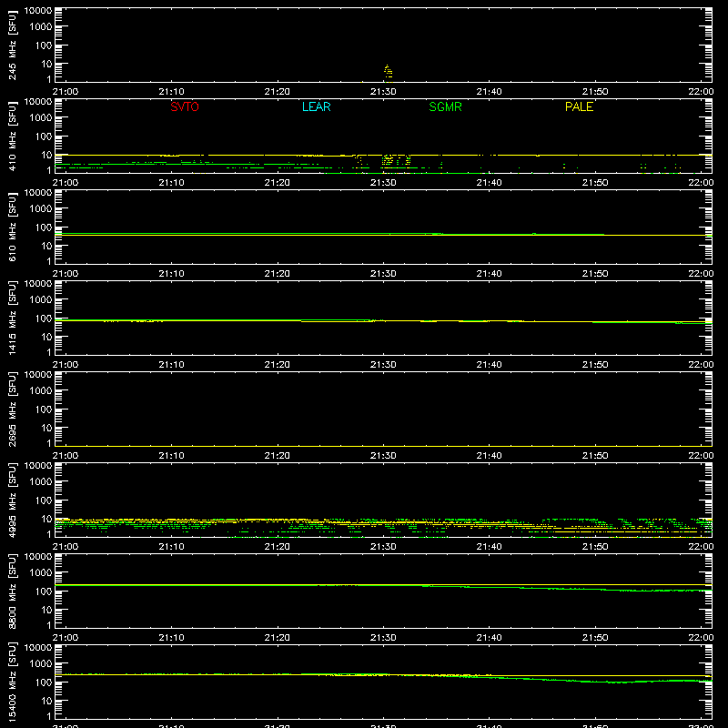Click the cyan LEAR station label
The height and width of the screenshot is (728, 728).
[x=316, y=106]
